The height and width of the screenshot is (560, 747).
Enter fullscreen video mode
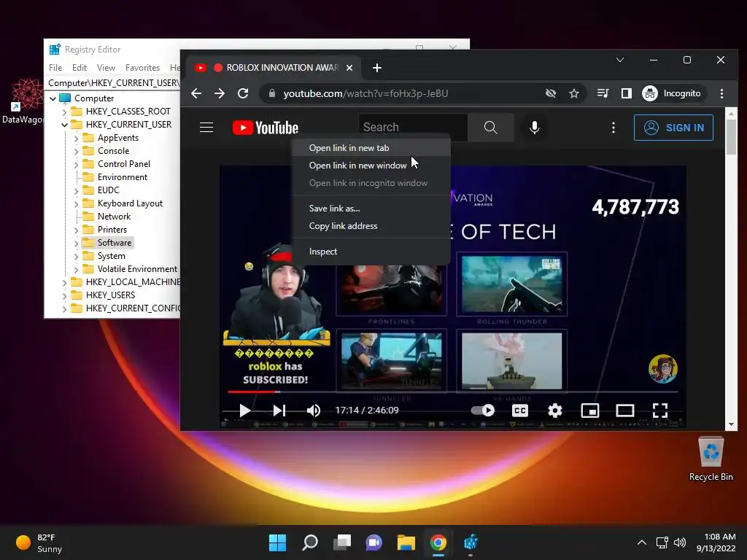pyautogui.click(x=659, y=411)
